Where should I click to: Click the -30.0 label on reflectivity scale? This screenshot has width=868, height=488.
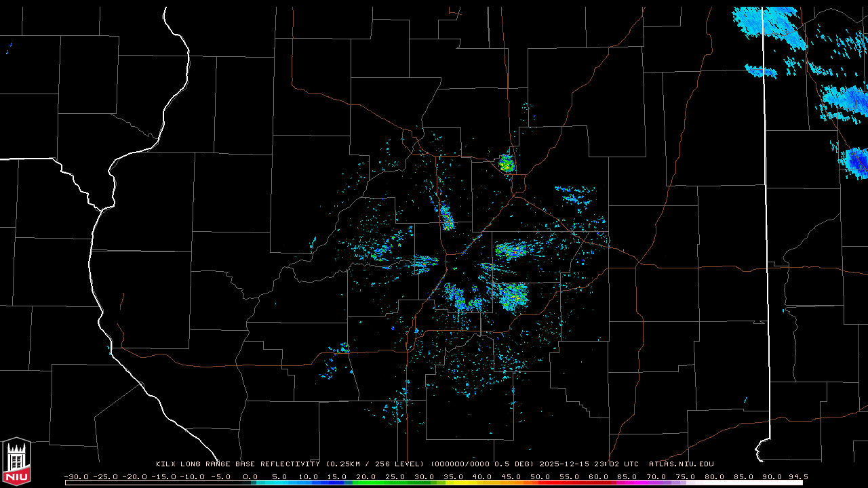coord(76,476)
